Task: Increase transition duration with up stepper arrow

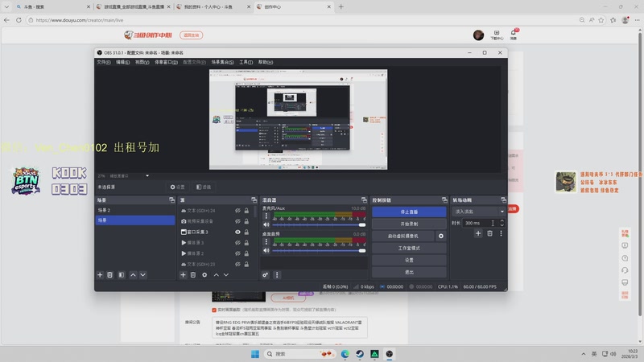Action: point(502,220)
